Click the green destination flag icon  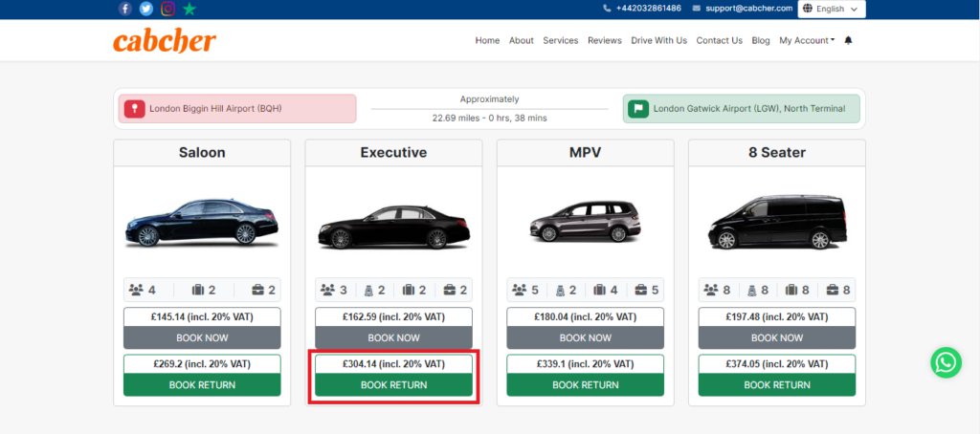point(638,109)
